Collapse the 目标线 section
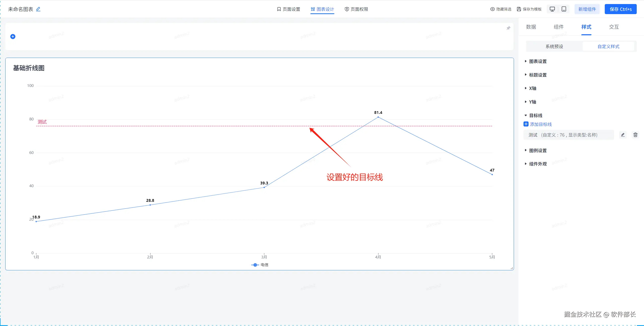This screenshot has height=326, width=644. pyautogui.click(x=535, y=115)
